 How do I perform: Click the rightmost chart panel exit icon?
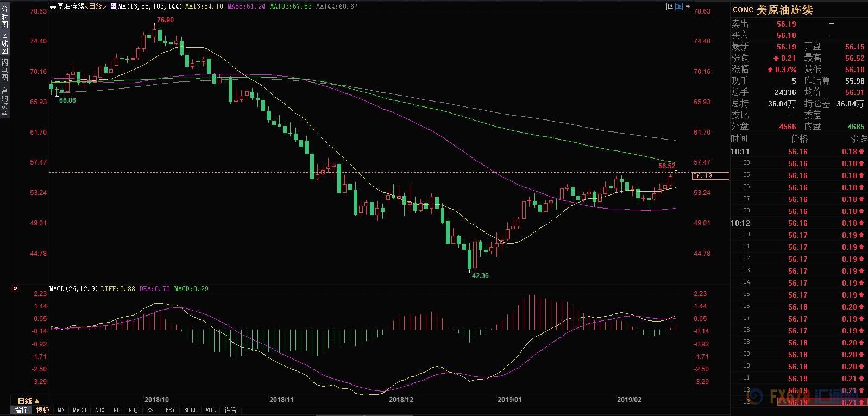tap(688, 7)
